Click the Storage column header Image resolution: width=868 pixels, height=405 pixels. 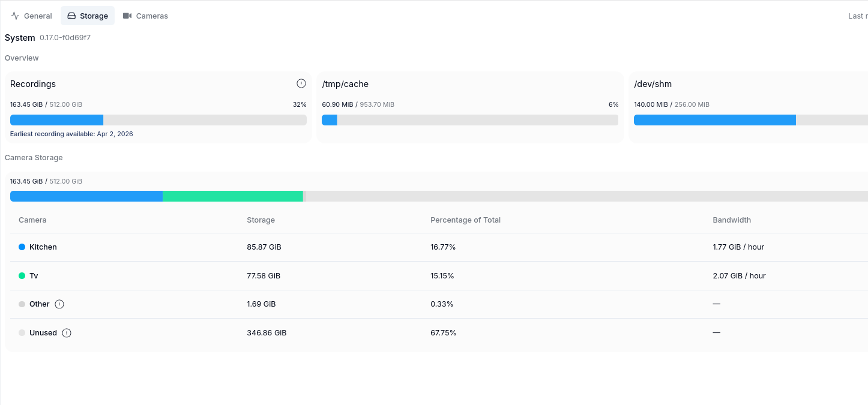[x=261, y=220]
